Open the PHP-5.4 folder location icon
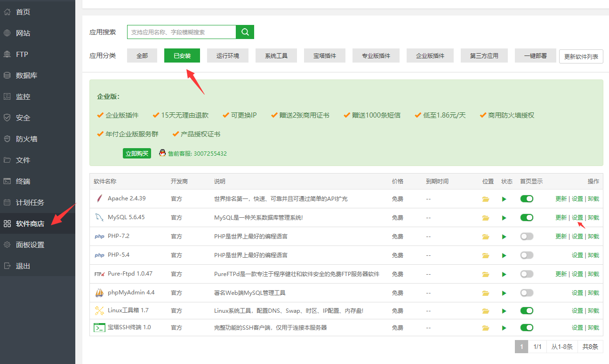This screenshot has height=364, width=609. point(486,255)
